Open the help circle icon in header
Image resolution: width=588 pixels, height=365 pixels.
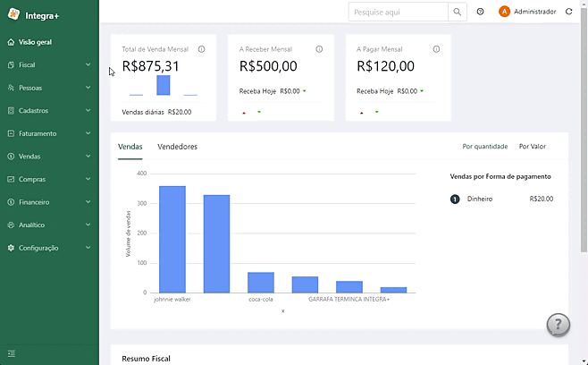(x=480, y=12)
